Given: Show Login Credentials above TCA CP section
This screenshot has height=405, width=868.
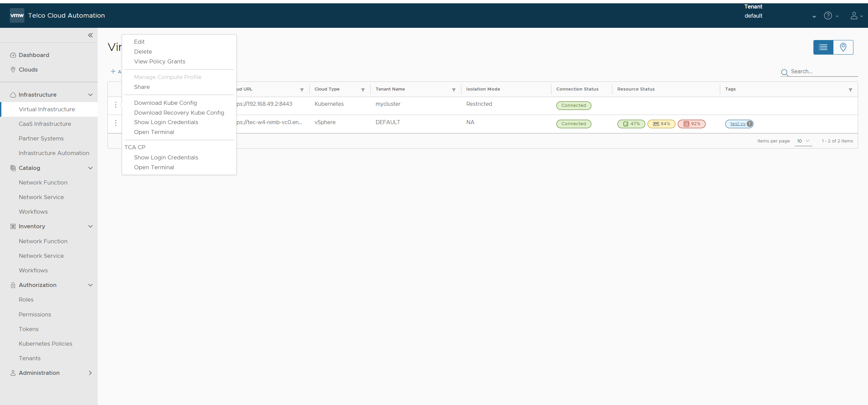Looking at the screenshot, I should point(166,122).
